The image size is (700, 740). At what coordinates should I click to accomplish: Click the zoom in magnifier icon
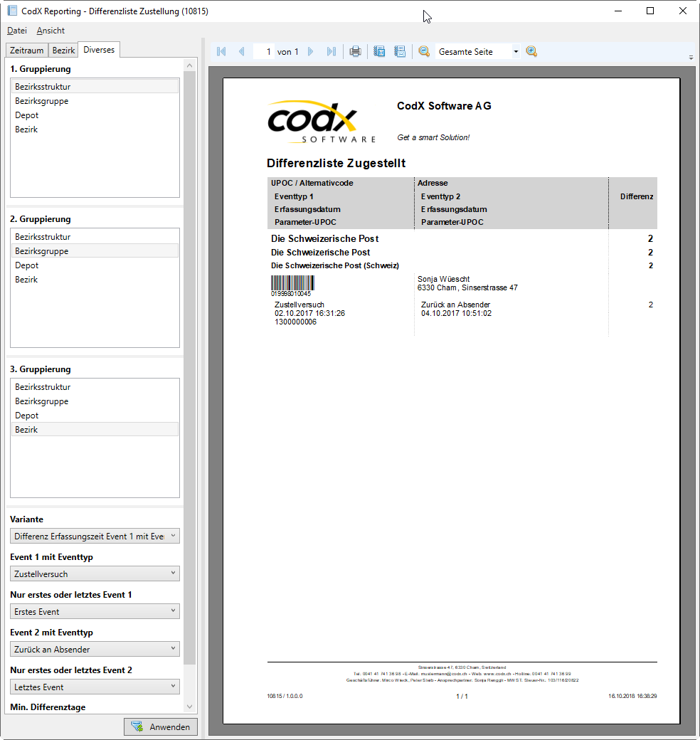point(531,52)
